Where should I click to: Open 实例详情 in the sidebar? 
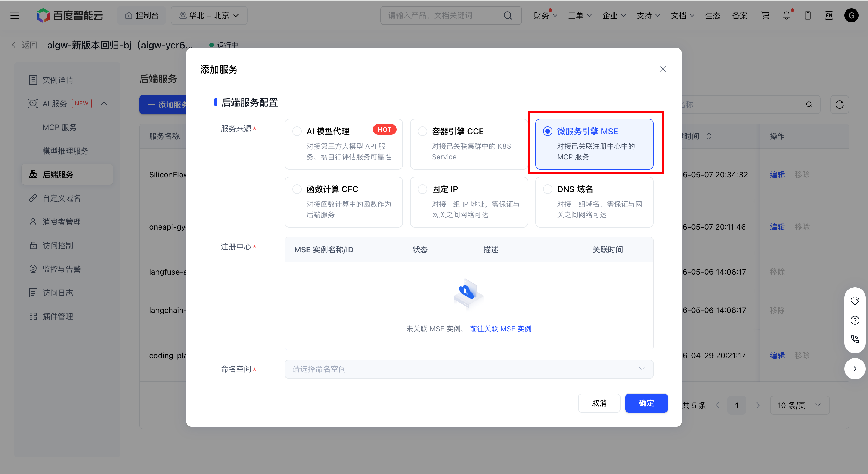pos(67,80)
